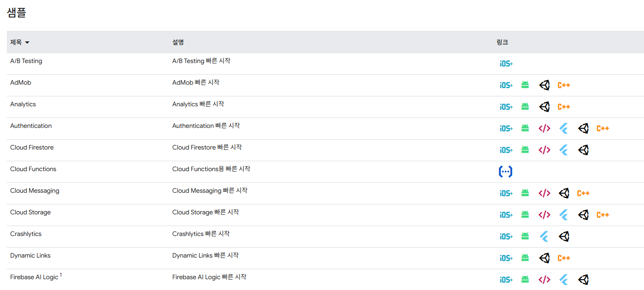
Task: Open the iOS+ sample for Cloud Messaging
Action: point(506,193)
